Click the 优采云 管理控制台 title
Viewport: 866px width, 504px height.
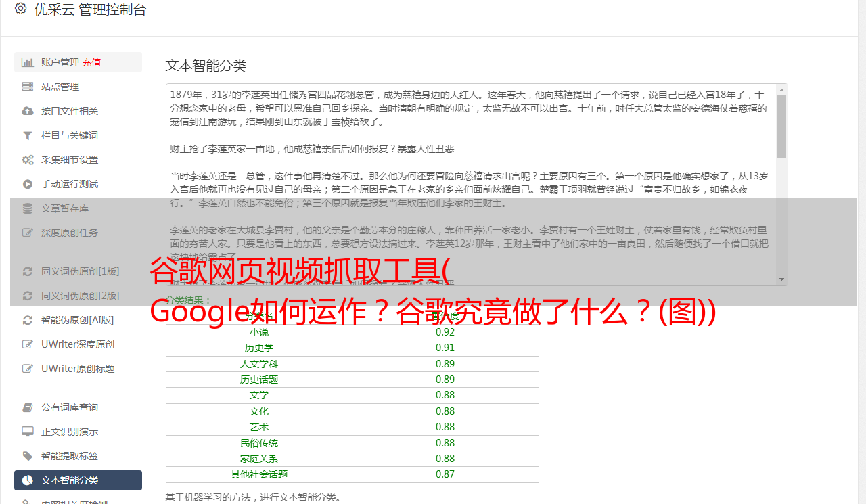(90, 9)
